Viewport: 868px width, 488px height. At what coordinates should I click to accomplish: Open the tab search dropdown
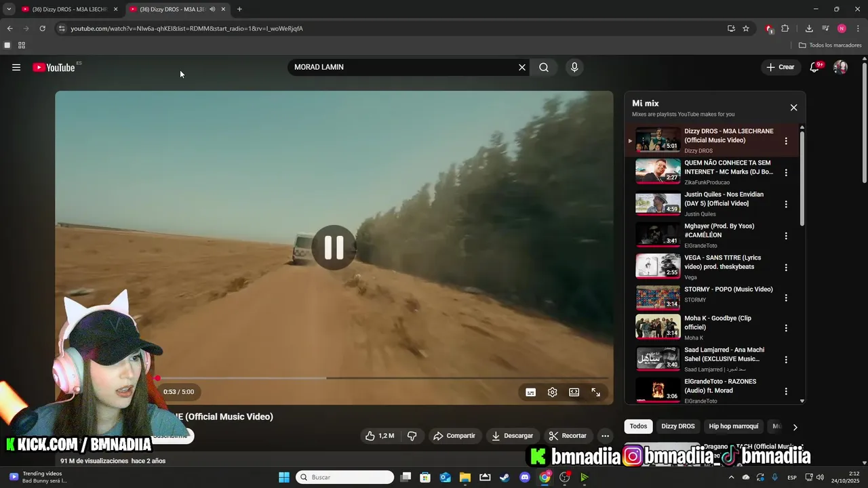[8, 9]
